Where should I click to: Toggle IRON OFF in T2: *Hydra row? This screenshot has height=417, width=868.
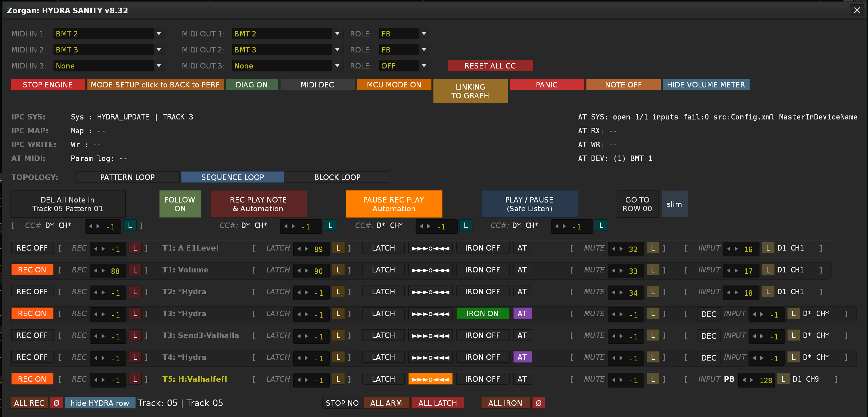click(x=483, y=292)
